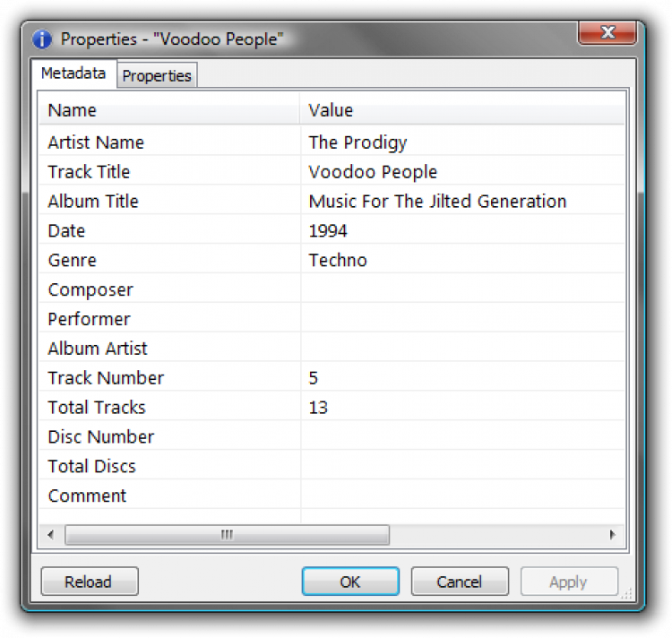
Task: Select the Genre value "Techno"
Action: [x=338, y=261]
